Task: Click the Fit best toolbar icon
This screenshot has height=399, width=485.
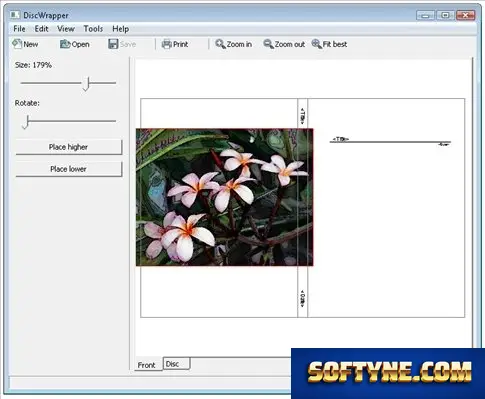Action: (316, 44)
